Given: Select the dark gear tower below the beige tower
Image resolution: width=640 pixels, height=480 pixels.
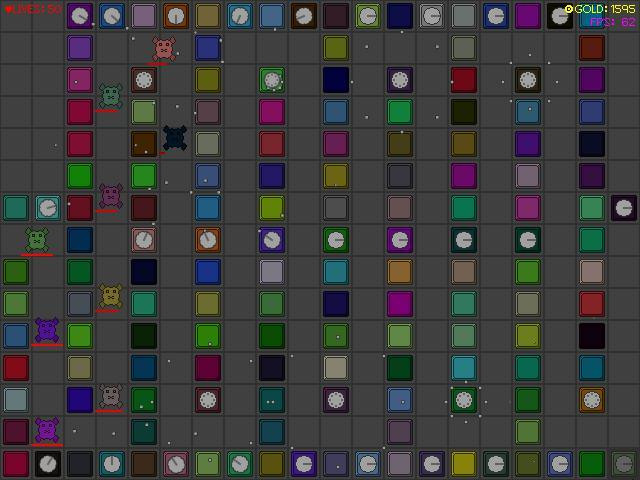Looking at the screenshot, I should point(336,400).
